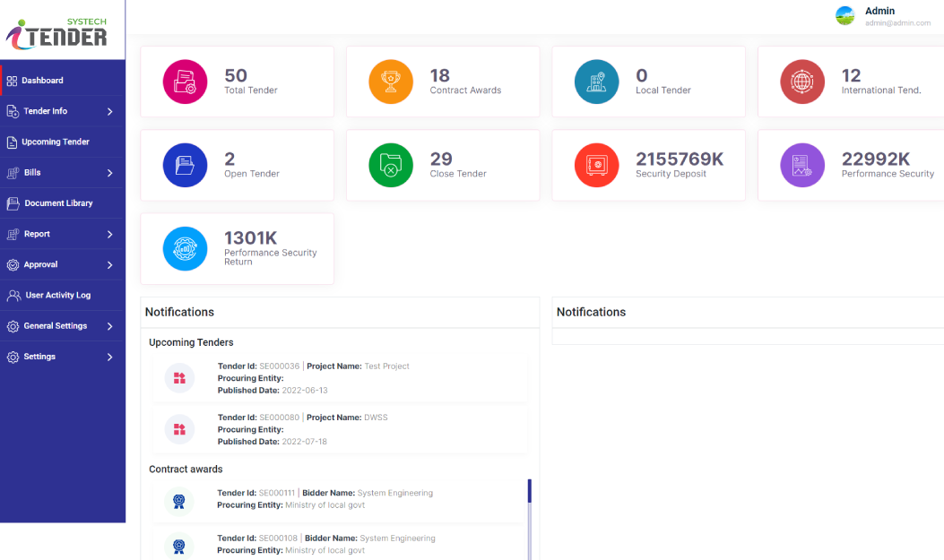Image resolution: width=944 pixels, height=560 pixels.
Task: Click the orange Contract Awards trophy icon
Action: tap(391, 82)
